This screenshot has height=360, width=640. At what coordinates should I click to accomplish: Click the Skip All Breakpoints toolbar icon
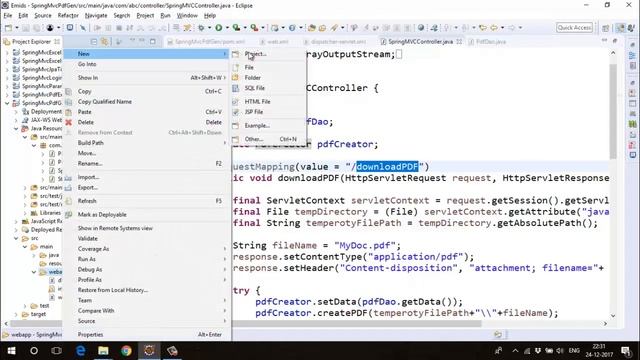(x=83, y=28)
